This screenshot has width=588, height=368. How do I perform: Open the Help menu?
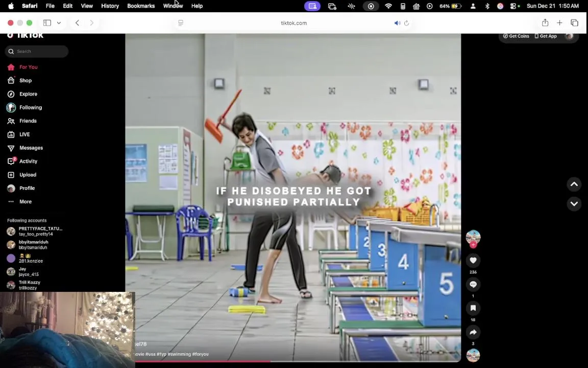pos(197,6)
